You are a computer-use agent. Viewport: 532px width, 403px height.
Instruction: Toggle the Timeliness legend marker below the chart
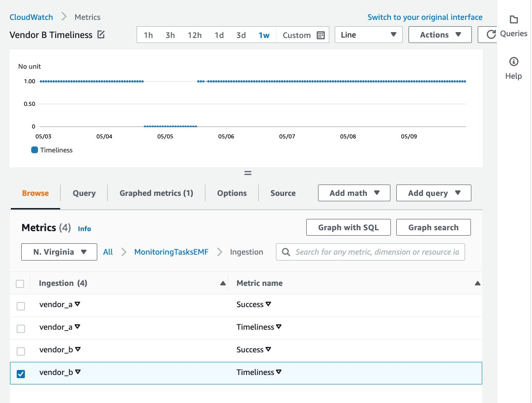coord(34,150)
